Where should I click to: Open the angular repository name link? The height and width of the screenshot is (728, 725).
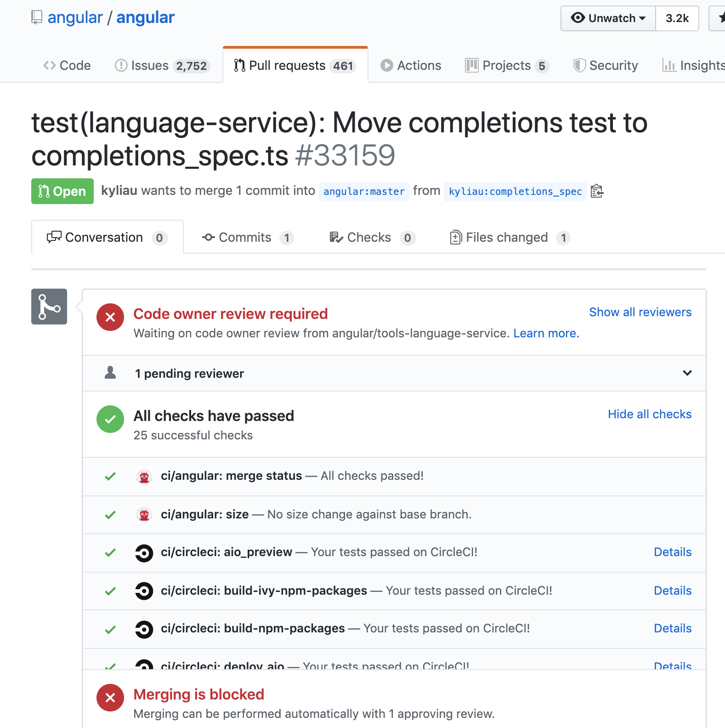pyautogui.click(x=145, y=17)
